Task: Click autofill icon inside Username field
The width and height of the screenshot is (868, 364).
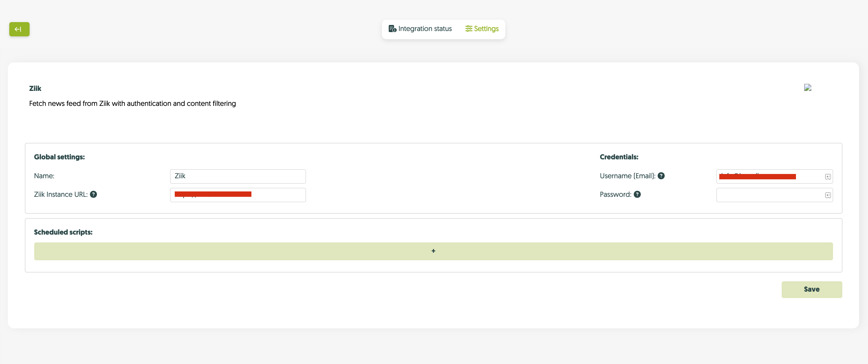Action: [828, 177]
